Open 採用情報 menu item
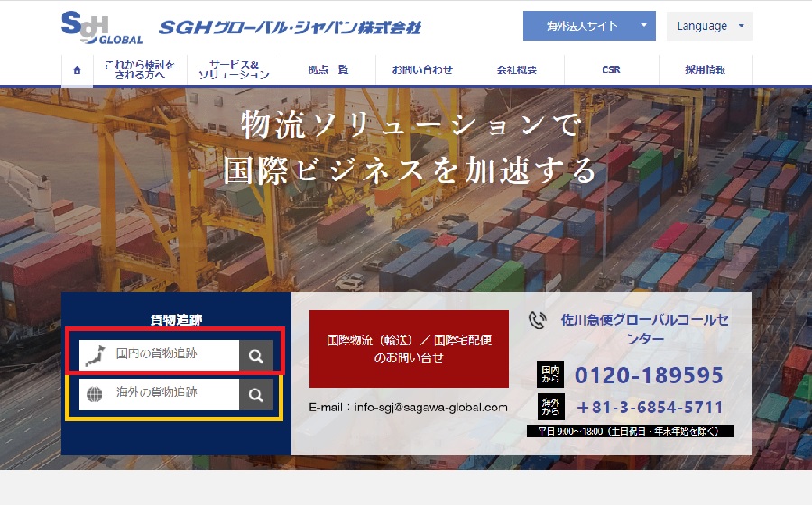The image size is (812, 505). pos(706,69)
